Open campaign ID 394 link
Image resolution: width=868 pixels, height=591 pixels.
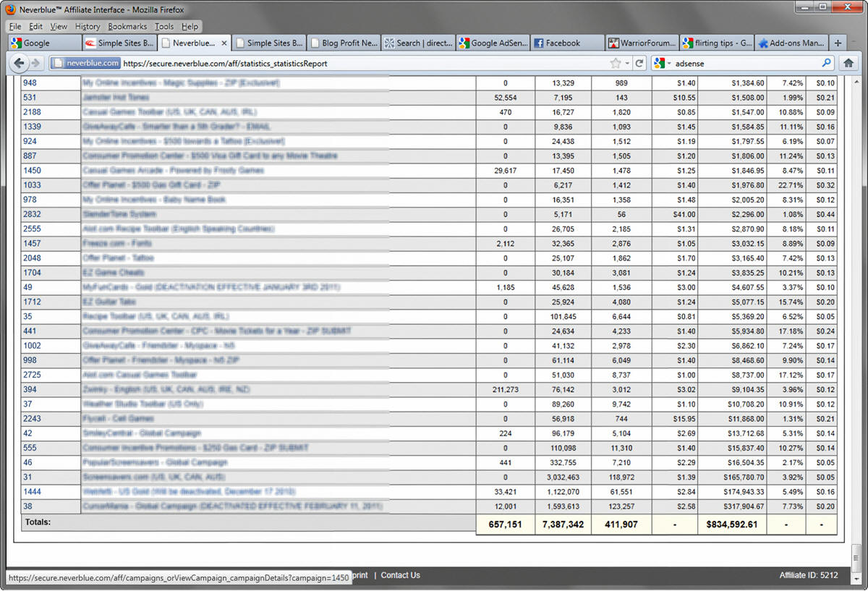tap(30, 389)
